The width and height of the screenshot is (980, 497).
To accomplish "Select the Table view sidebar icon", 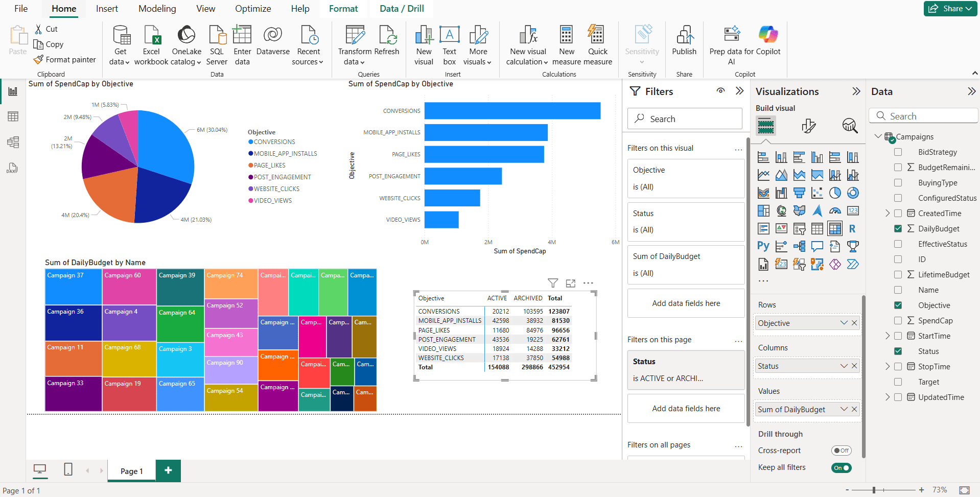I will 13,116.
